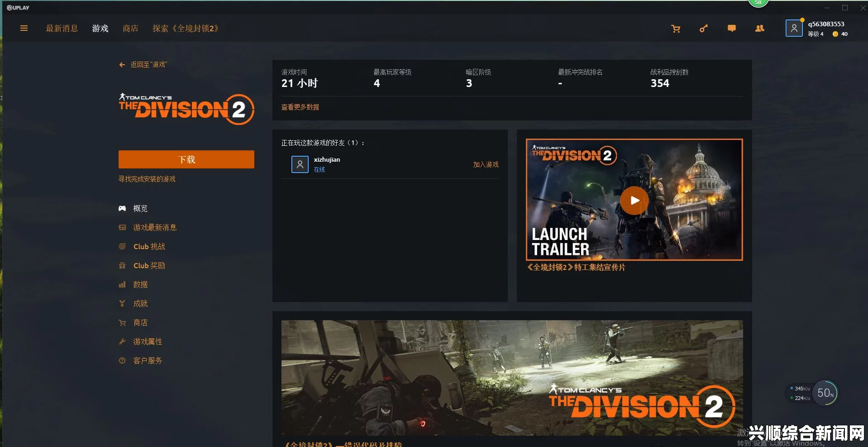Click the statistics bar chart icon
Image resolution: width=868 pixels, height=447 pixels.
122,284
